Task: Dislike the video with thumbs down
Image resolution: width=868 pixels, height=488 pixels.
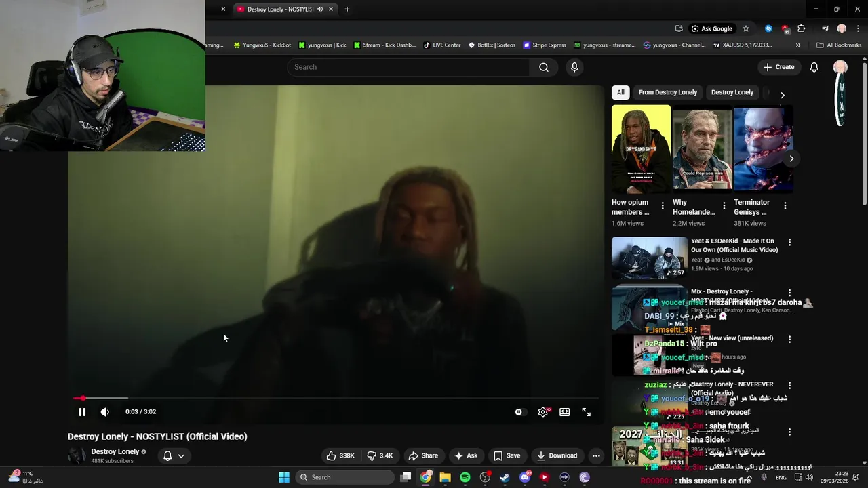Action: (380, 455)
